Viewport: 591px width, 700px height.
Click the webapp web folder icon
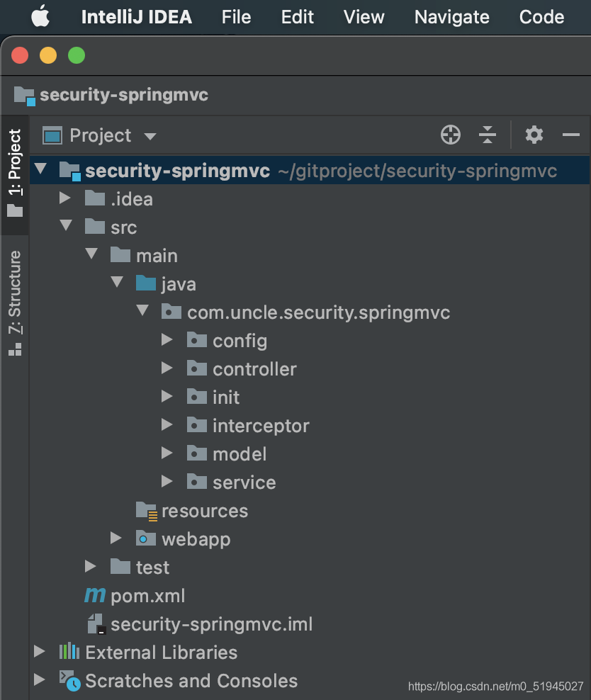pyautogui.click(x=145, y=539)
